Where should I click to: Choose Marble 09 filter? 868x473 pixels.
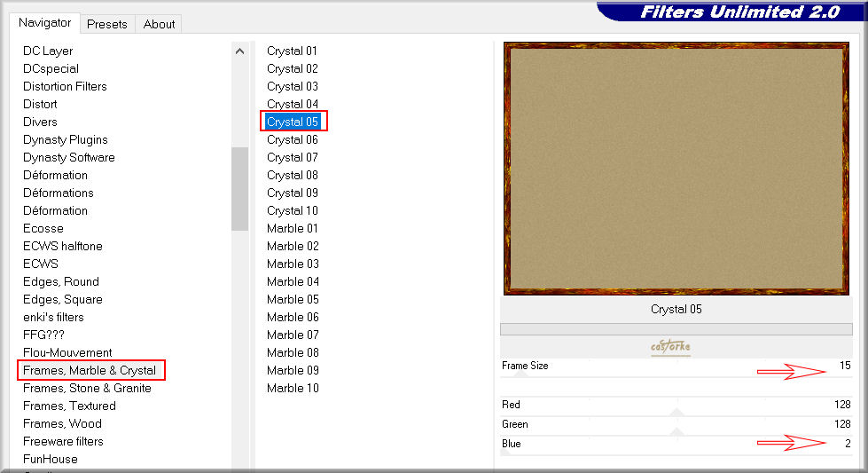pos(293,370)
